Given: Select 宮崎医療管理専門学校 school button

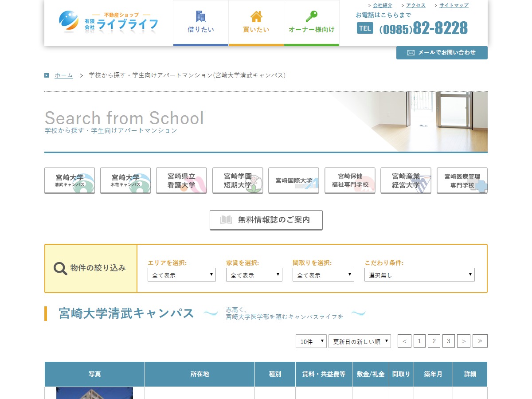Looking at the screenshot, I should pyautogui.click(x=462, y=180).
